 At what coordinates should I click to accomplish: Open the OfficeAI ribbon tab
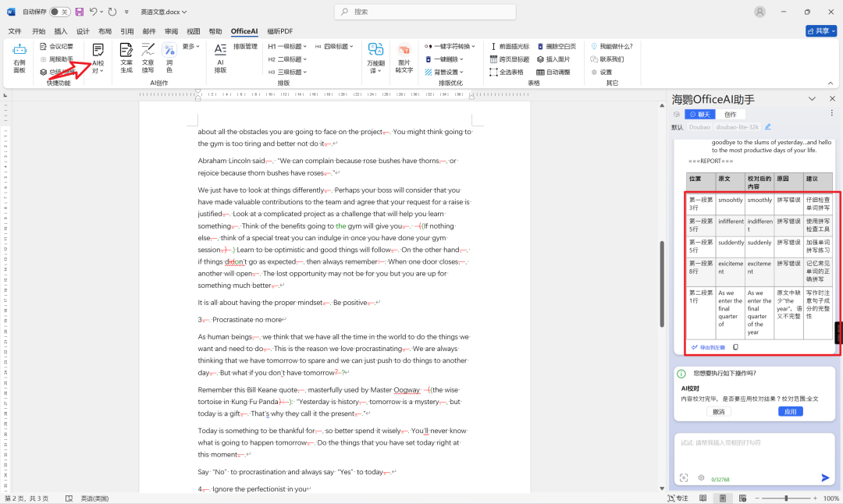click(x=244, y=31)
